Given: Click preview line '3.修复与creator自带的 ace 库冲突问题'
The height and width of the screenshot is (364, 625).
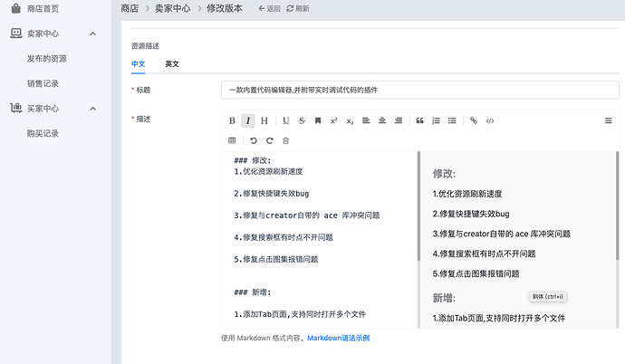Looking at the screenshot, I should click(x=502, y=234).
